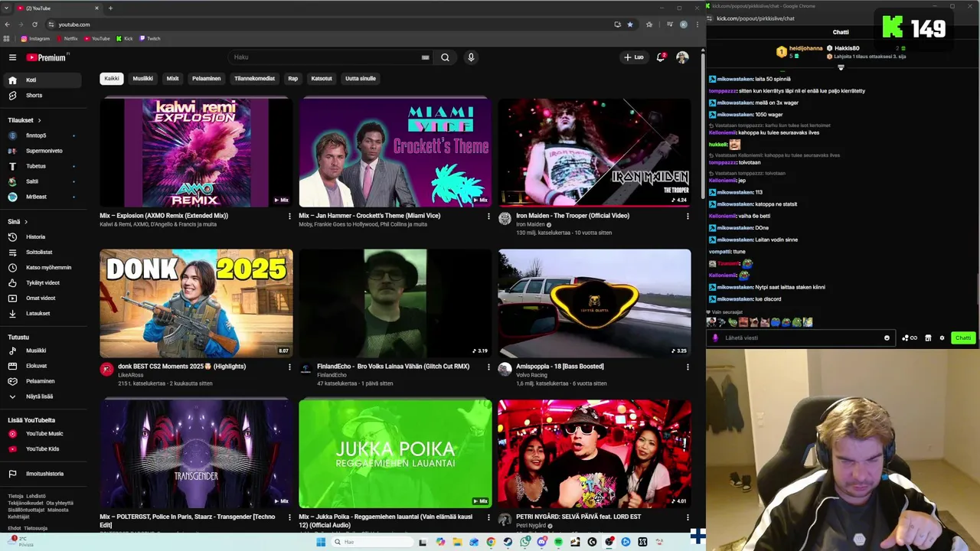
Task: Select the Mixit filter chip
Action: tap(173, 78)
